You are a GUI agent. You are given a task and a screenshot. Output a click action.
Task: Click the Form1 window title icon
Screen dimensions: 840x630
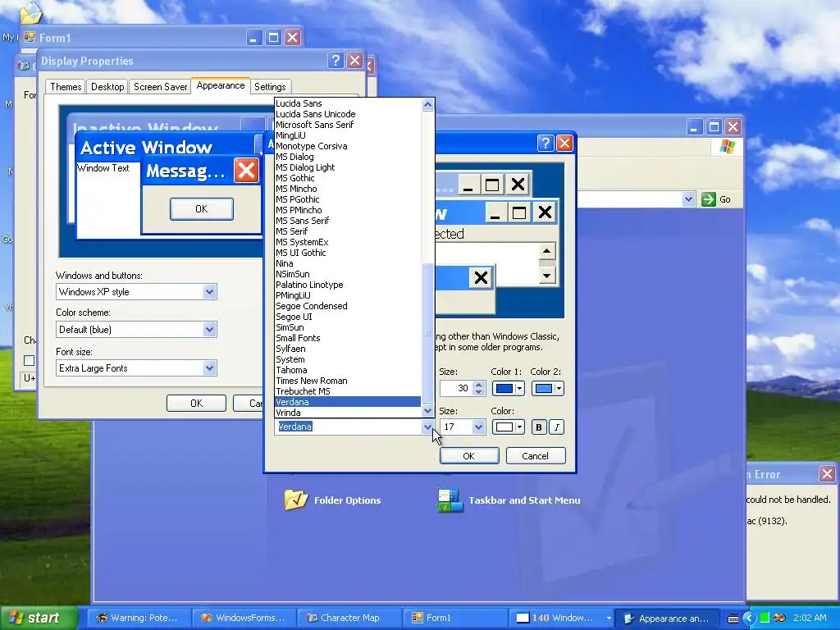point(29,38)
